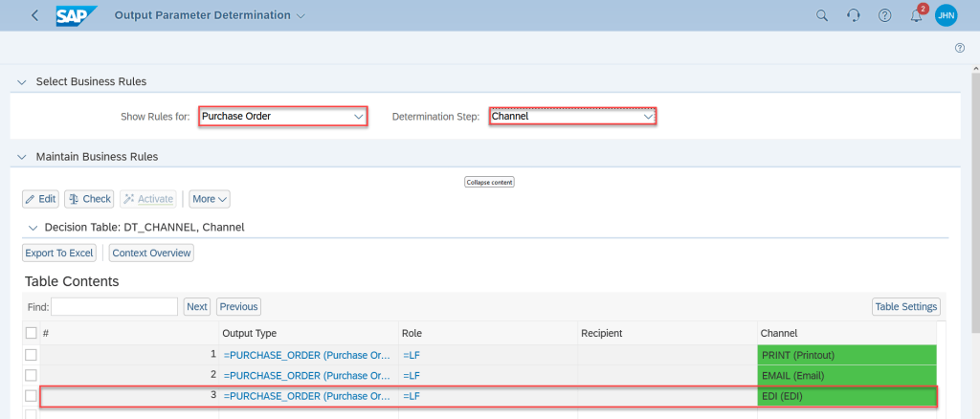Open the Show Rules for dropdown
Viewport: 980px width, 419px height.
[x=282, y=117]
